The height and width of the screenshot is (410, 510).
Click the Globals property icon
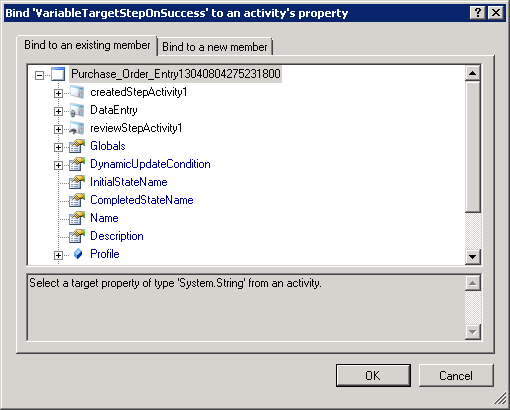point(77,146)
